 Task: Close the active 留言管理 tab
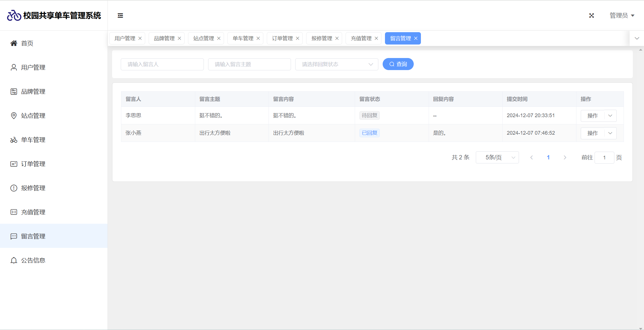click(x=416, y=38)
